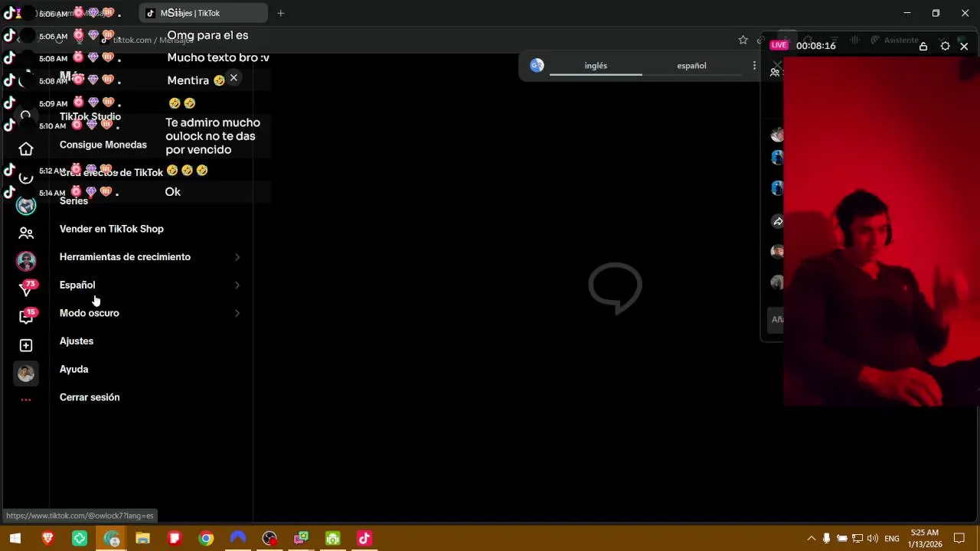The image size is (980, 551).
Task: Click the ENG language indicator
Action: tap(892, 539)
